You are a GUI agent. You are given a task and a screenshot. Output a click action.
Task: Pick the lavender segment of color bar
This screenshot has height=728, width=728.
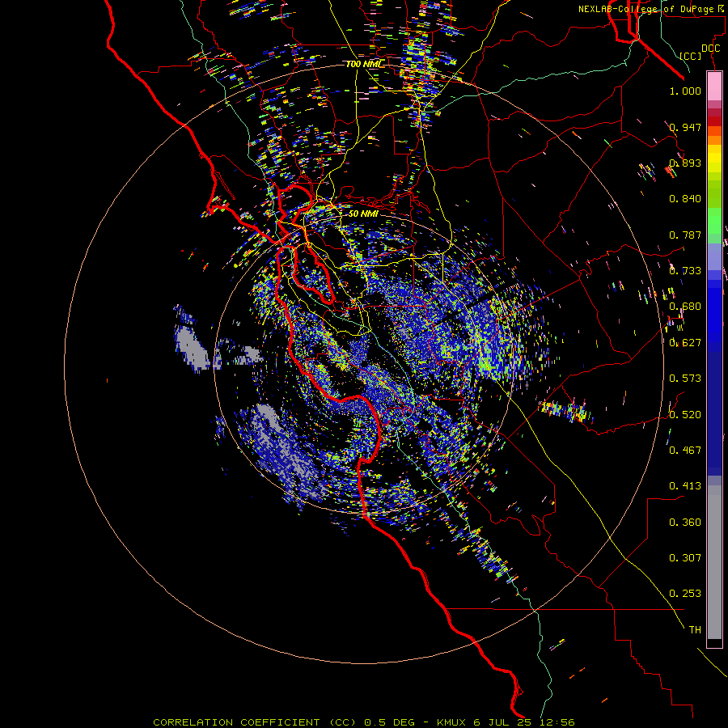click(714, 256)
